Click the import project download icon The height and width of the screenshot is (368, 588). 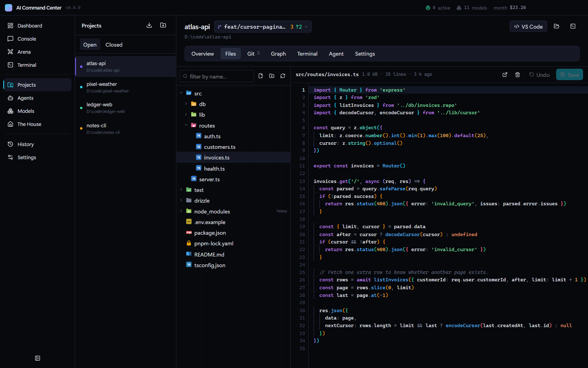[x=149, y=25]
